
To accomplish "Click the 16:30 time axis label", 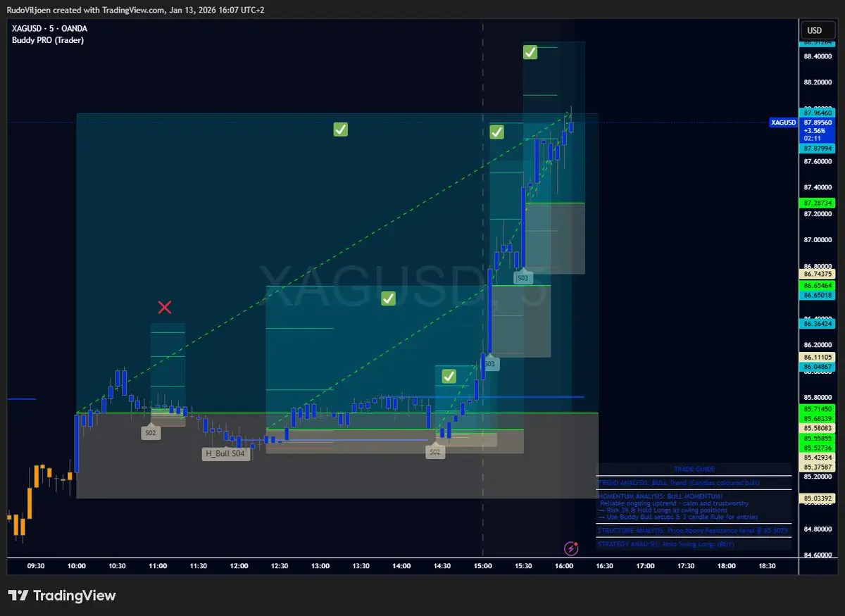I will pos(604,566).
